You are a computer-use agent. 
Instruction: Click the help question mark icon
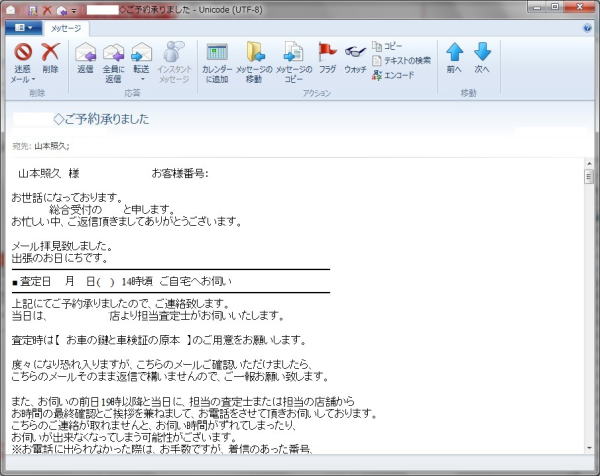(588, 28)
